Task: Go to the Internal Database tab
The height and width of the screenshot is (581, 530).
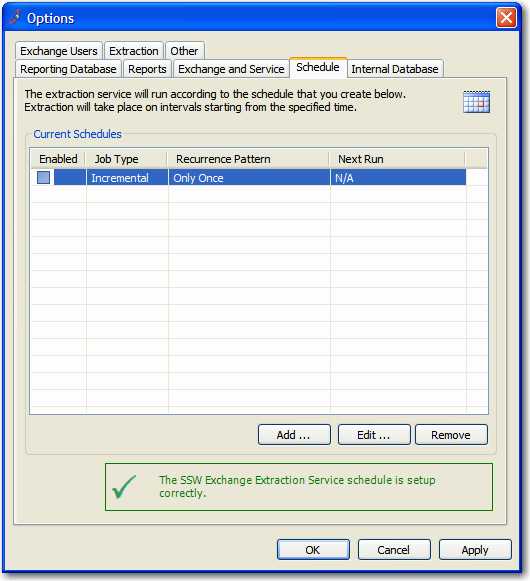Action: pyautogui.click(x=395, y=69)
